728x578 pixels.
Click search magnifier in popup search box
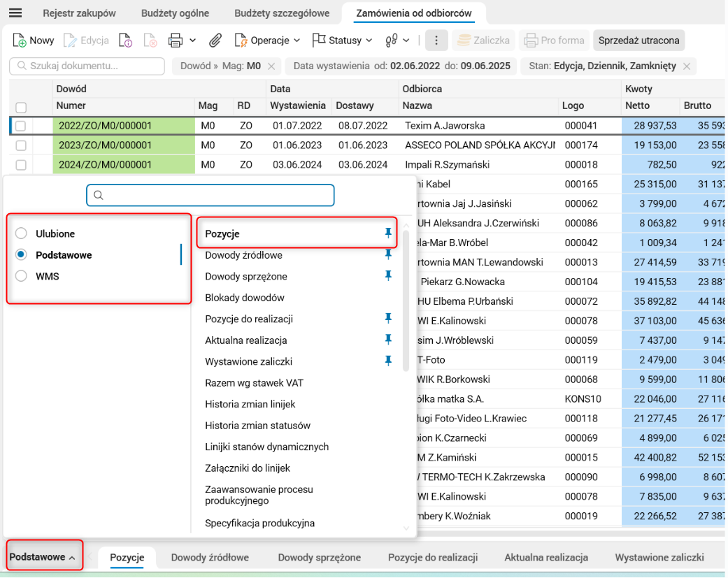pos(99,195)
